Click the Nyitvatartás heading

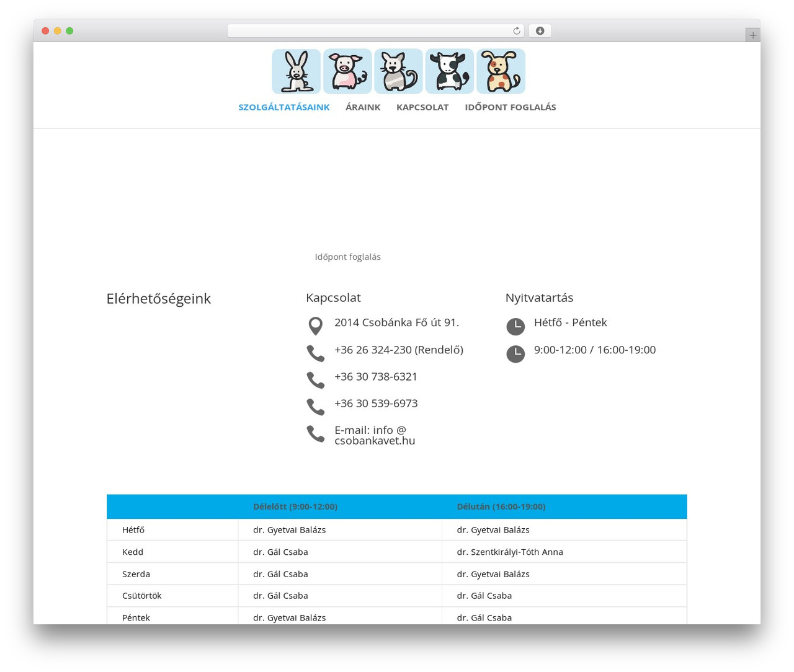point(540,298)
